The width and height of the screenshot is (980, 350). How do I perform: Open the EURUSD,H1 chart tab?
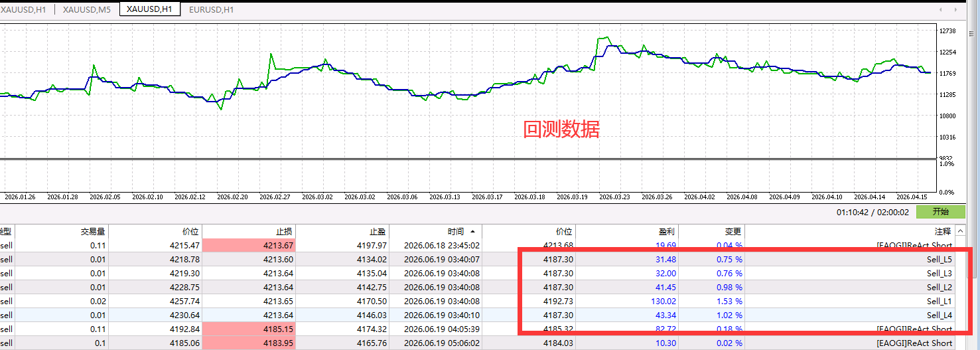coord(211,9)
